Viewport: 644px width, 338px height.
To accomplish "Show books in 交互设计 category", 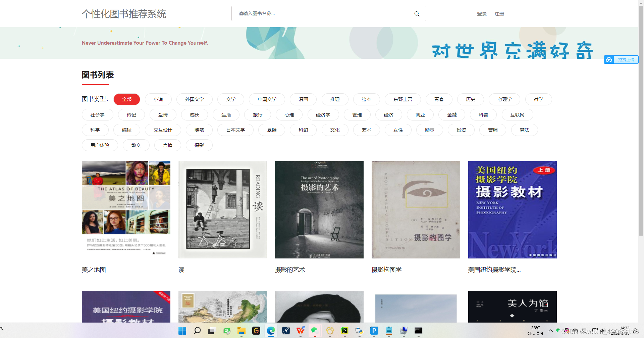I will click(x=163, y=130).
